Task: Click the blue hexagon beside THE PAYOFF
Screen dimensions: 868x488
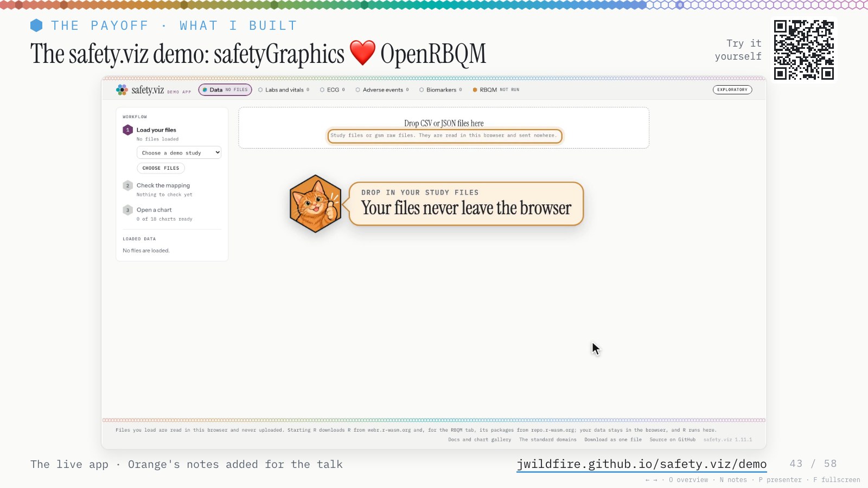Action: (36, 25)
